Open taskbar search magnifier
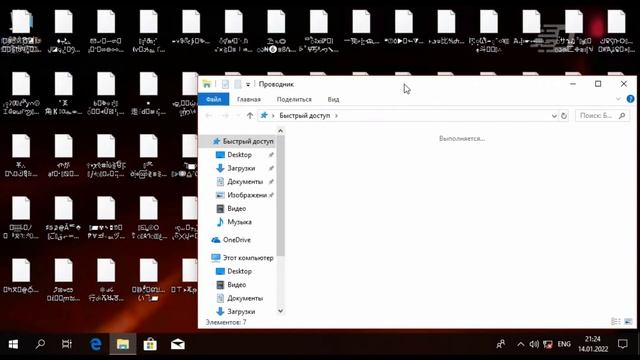Screen dimensions: 640x360 click(40, 344)
